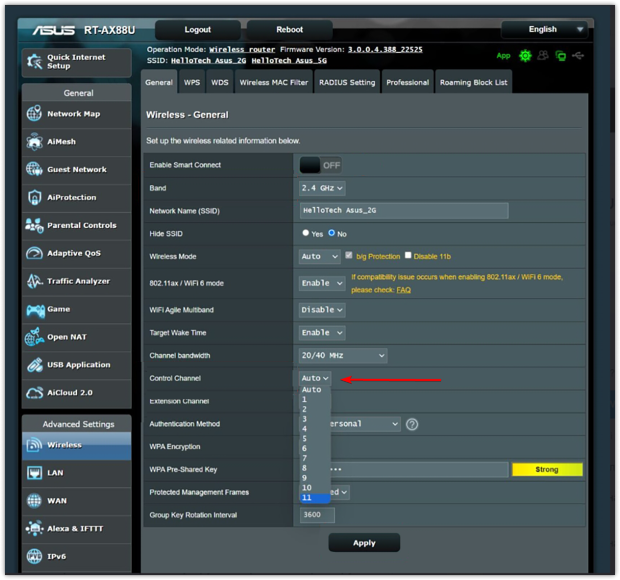The height and width of the screenshot is (580, 620).
Task: Open Guest Network icon in sidebar
Action: tap(34, 169)
